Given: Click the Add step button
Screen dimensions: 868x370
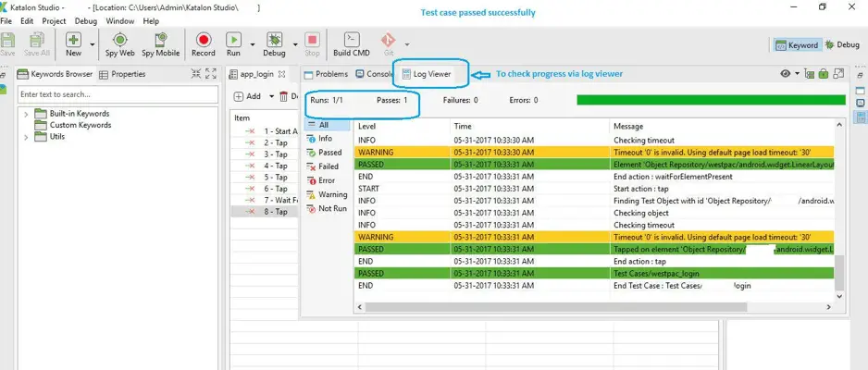Looking at the screenshot, I should [247, 96].
